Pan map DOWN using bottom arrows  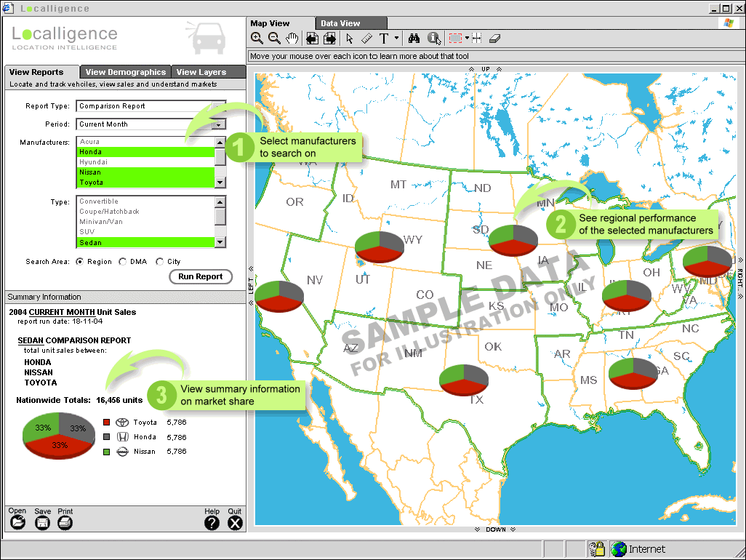tap(495, 529)
